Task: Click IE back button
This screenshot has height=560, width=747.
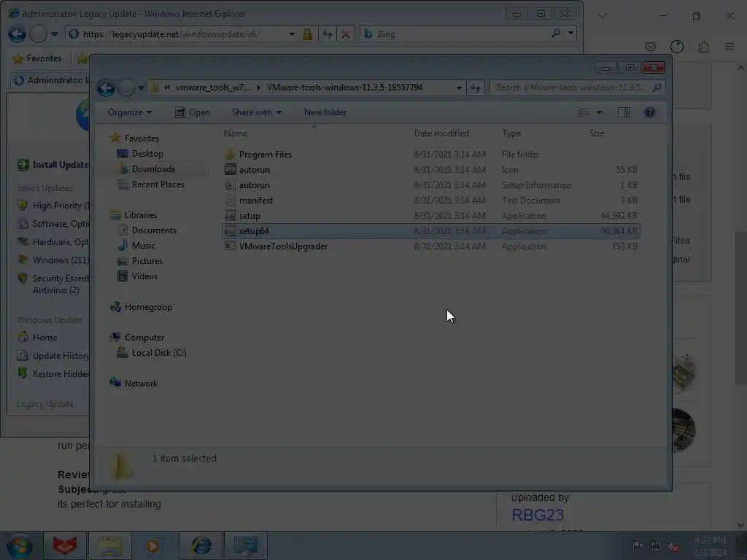Action: (x=17, y=34)
